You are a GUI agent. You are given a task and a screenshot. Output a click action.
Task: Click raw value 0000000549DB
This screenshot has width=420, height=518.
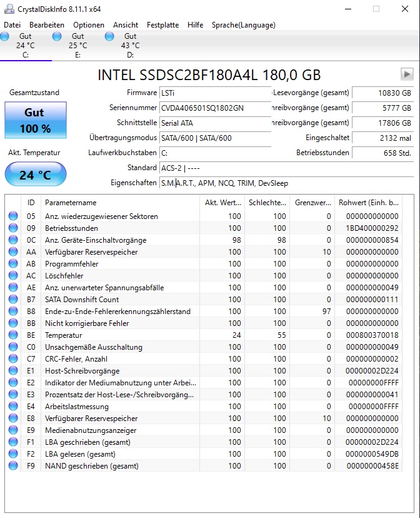pyautogui.click(x=372, y=454)
